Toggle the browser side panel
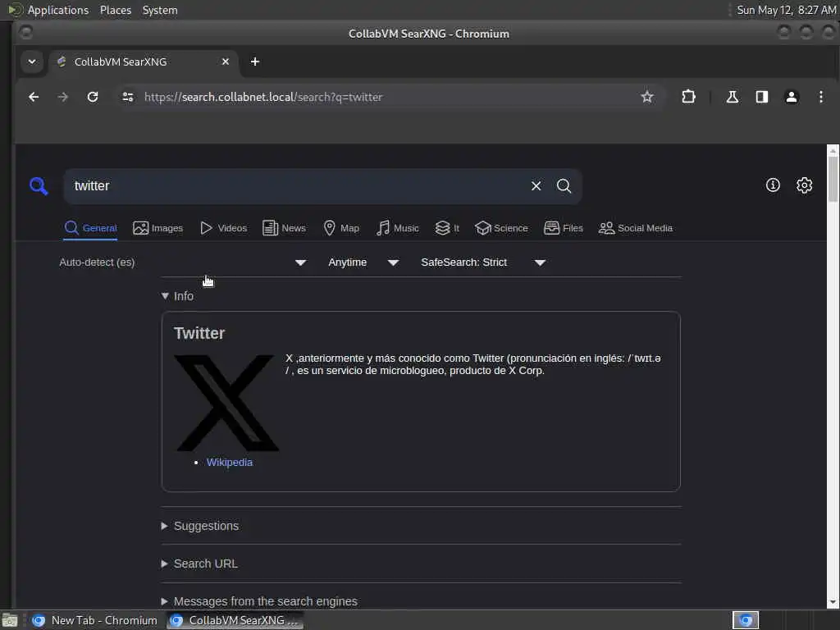The image size is (840, 630). point(762,97)
